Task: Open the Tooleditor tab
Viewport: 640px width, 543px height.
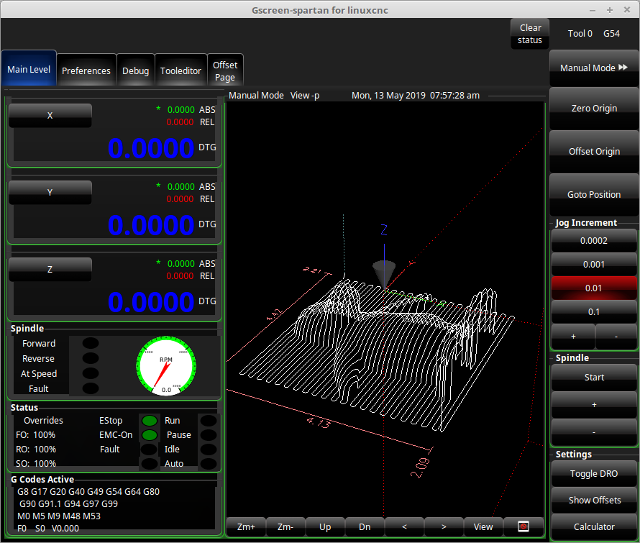Action: pyautogui.click(x=181, y=71)
